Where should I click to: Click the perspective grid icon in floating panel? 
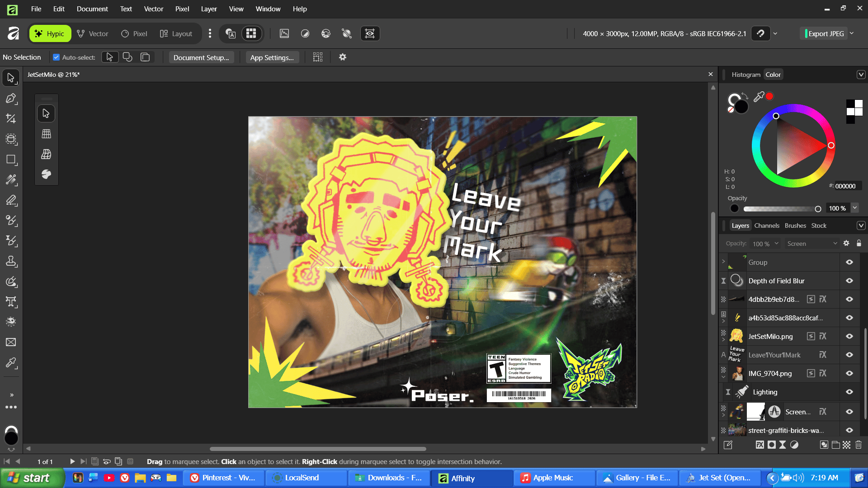tap(46, 134)
